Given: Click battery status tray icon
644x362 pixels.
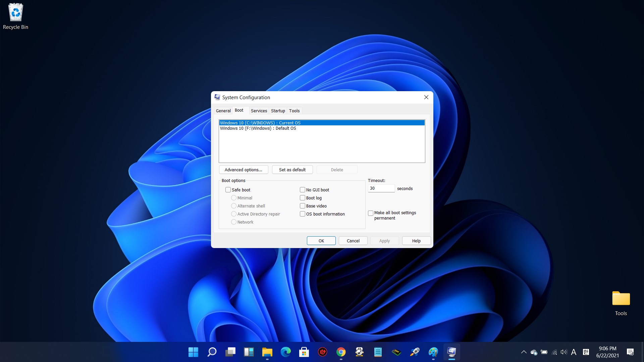Looking at the screenshot, I should [x=544, y=352].
